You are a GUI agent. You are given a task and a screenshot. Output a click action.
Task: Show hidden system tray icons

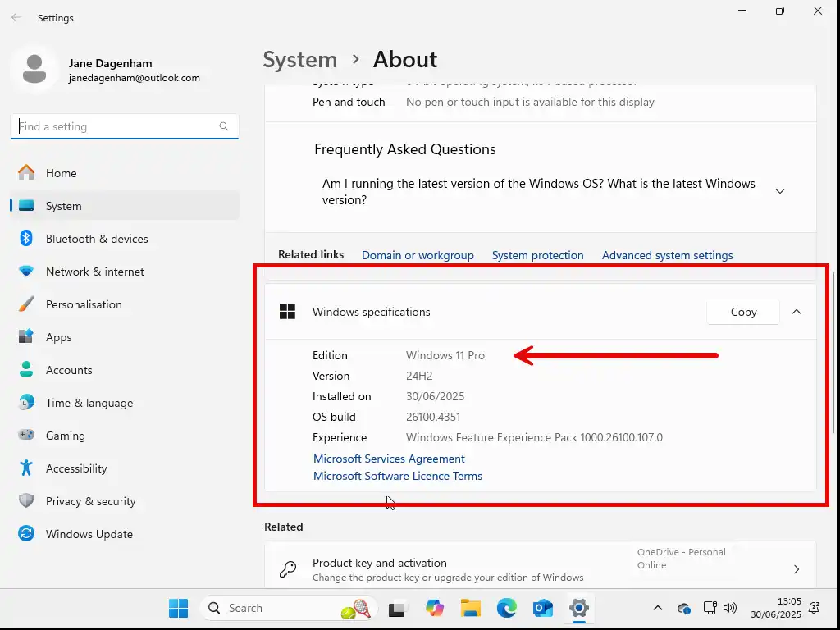(x=657, y=608)
